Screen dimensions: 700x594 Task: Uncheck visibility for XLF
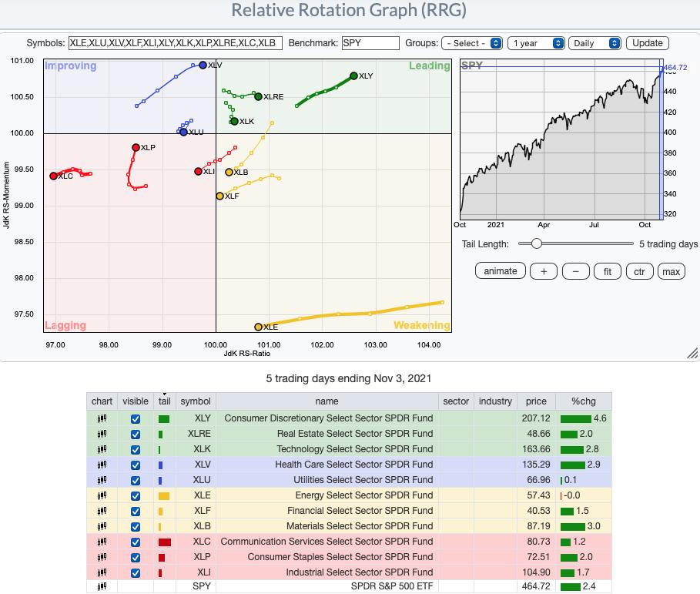pyautogui.click(x=136, y=512)
